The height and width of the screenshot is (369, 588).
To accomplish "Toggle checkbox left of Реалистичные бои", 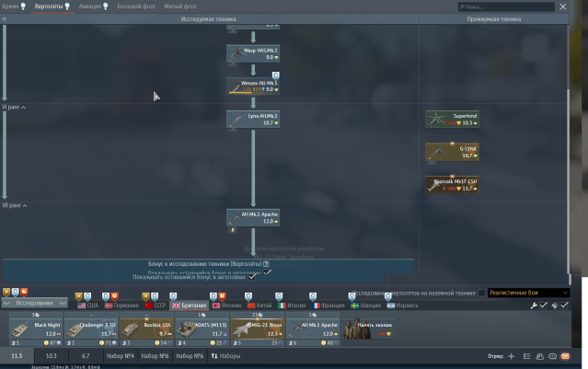I will tap(481, 293).
